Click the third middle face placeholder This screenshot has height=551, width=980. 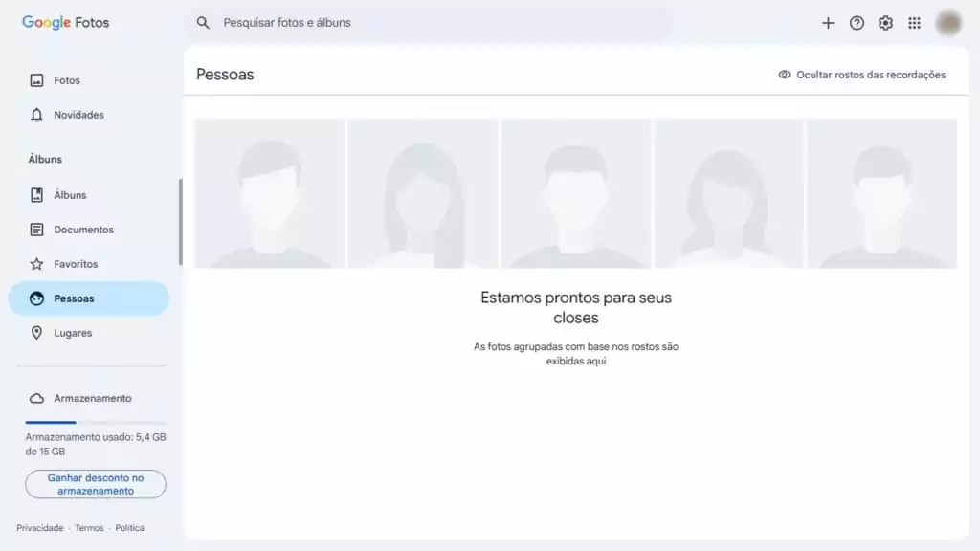tap(575, 193)
